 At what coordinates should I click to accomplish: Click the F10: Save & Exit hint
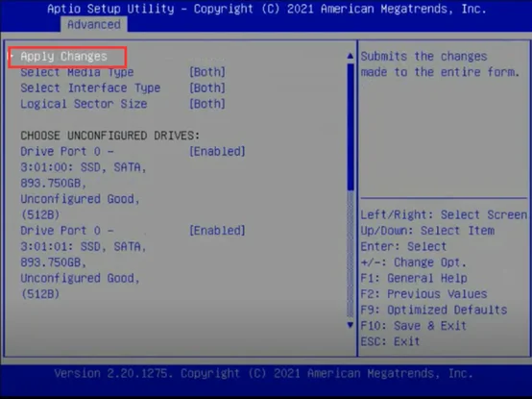click(x=414, y=326)
